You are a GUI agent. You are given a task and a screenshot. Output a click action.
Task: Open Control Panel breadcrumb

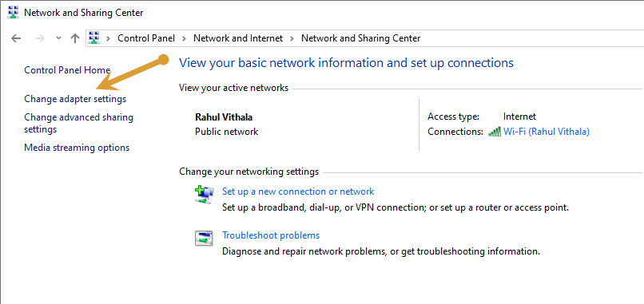click(146, 38)
